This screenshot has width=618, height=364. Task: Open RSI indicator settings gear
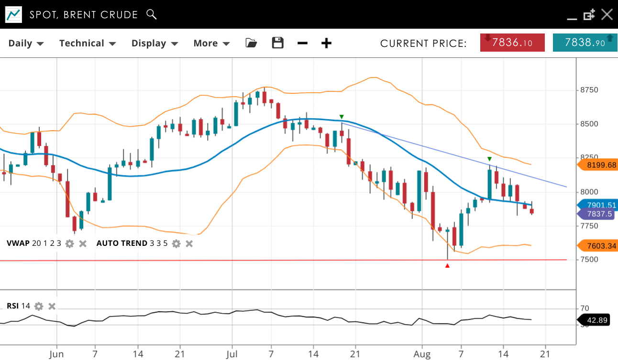point(39,306)
